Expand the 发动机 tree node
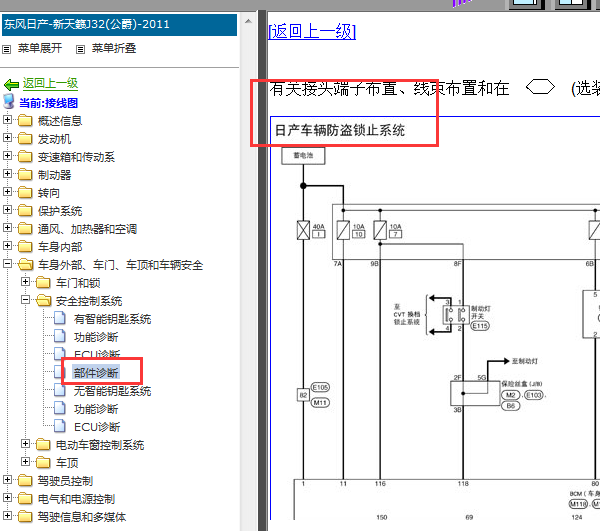The height and width of the screenshot is (531, 600). (x=7, y=137)
